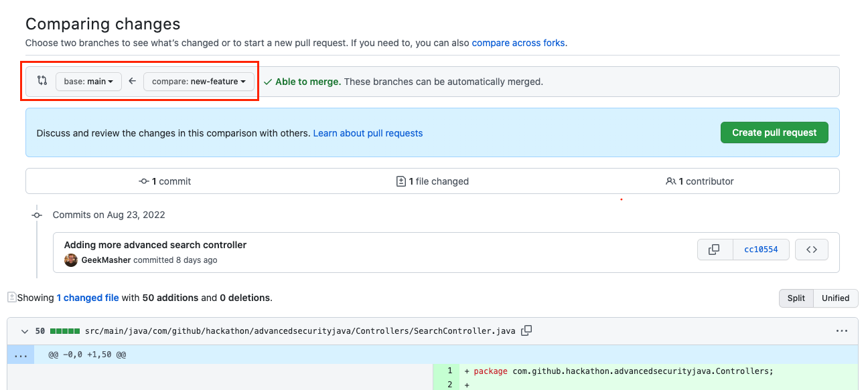This screenshot has width=868, height=390.
Task: Open the GeekMasher author link
Action: 106,260
